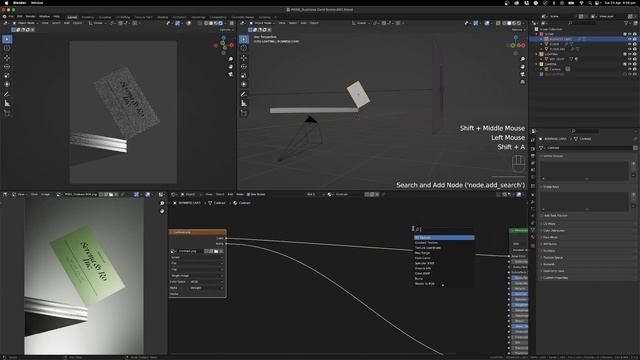Hide CAMERA collection via eye icon
This screenshot has height=360, width=640.
coord(629,64)
